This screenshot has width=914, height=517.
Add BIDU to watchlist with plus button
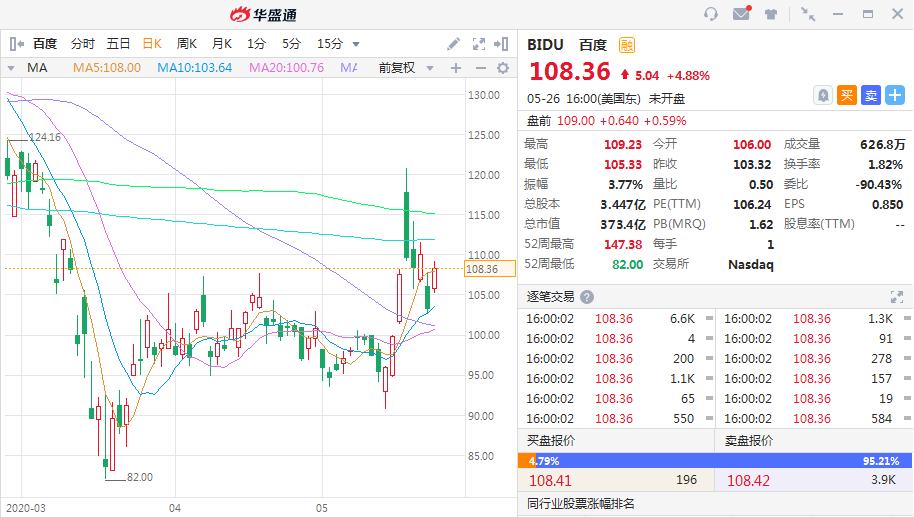click(895, 95)
